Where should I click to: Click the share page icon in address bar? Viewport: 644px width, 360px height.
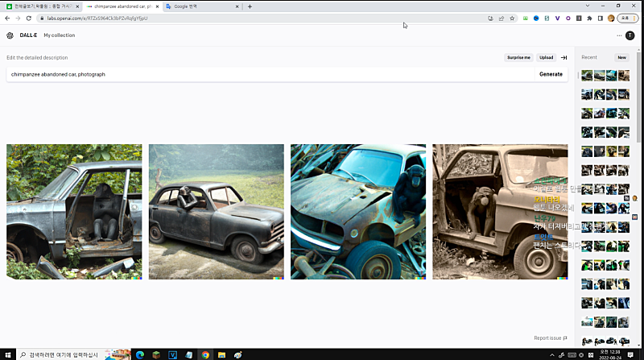click(x=501, y=18)
